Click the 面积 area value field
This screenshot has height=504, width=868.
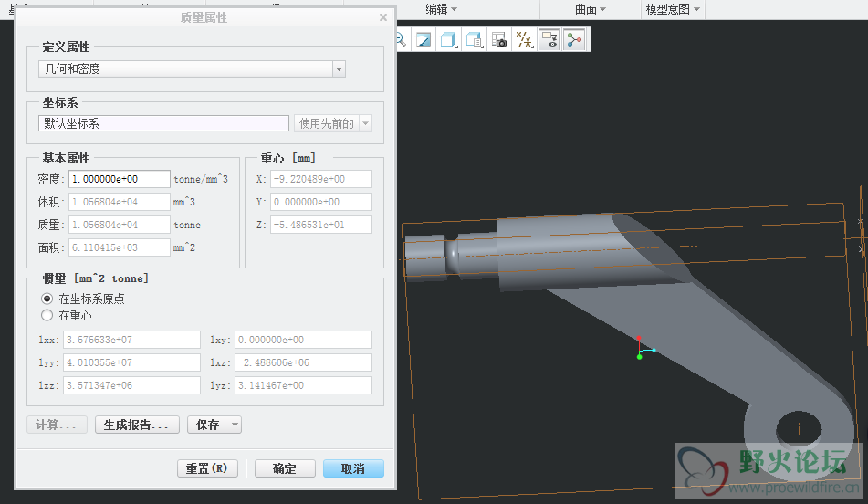[119, 247]
